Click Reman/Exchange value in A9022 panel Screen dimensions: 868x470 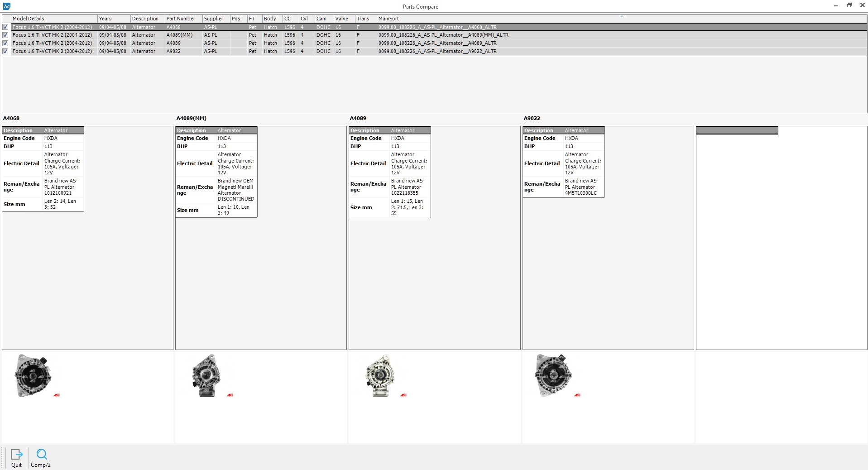click(581, 187)
